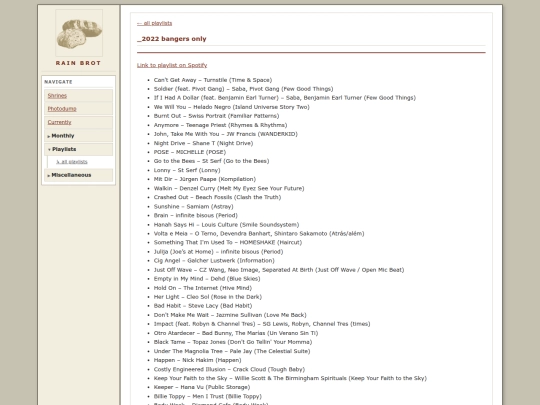Expand the Miscellaneous section
540x405 pixels.
[79, 175]
